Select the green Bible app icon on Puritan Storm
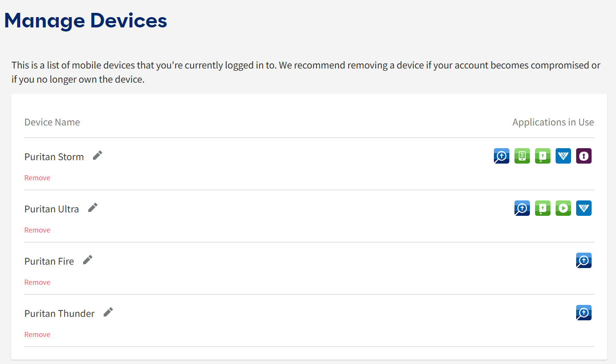Screen dimensions: 616x364 tap(543, 156)
